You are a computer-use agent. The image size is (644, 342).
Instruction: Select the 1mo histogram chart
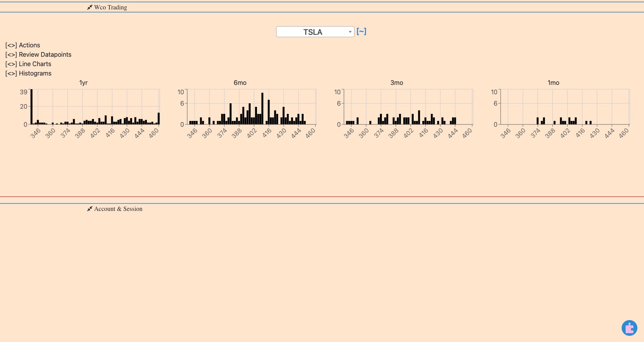[x=565, y=107]
